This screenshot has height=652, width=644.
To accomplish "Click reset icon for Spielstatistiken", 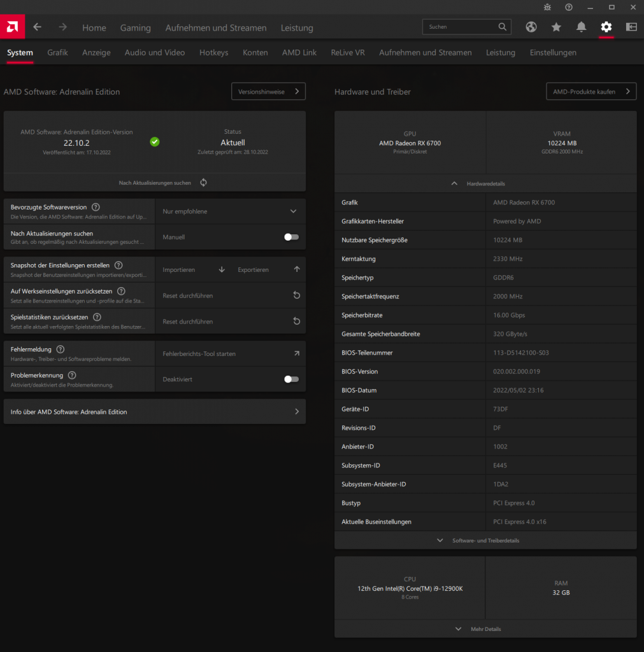I will pyautogui.click(x=297, y=321).
